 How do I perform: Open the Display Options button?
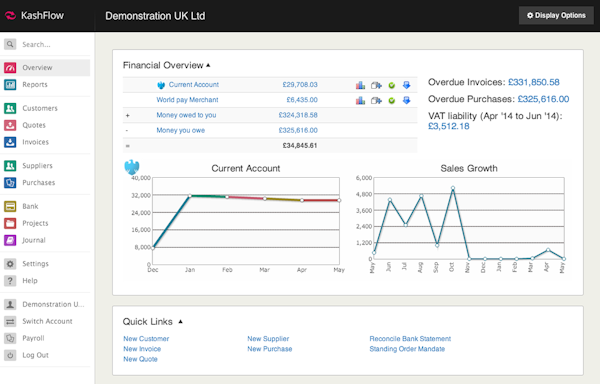[x=556, y=16]
